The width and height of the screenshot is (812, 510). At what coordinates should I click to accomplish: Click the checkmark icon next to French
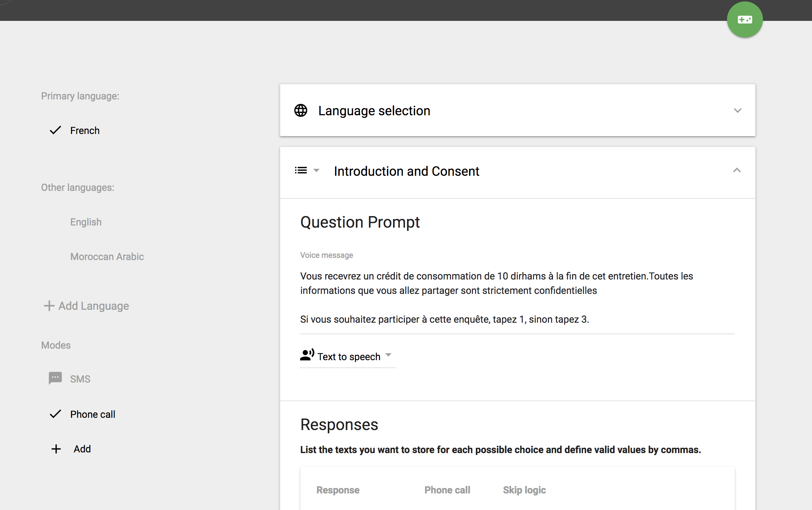55,130
